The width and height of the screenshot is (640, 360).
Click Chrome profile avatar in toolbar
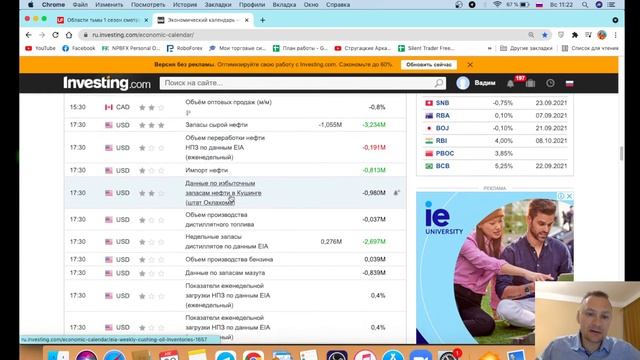tap(602, 35)
